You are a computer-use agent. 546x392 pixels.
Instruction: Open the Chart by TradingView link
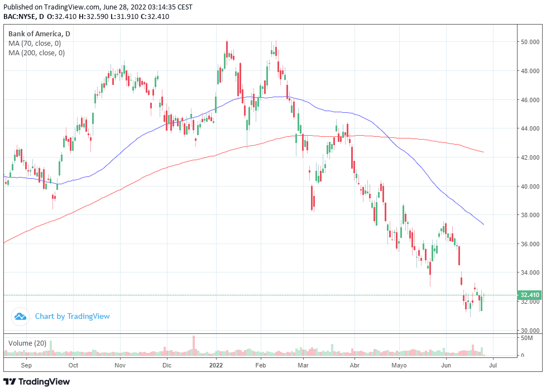point(72,317)
